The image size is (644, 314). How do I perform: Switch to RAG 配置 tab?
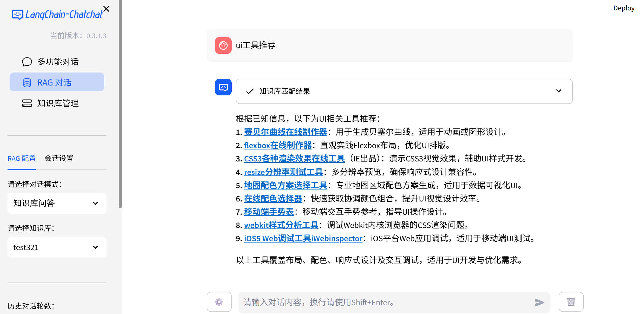point(22,158)
